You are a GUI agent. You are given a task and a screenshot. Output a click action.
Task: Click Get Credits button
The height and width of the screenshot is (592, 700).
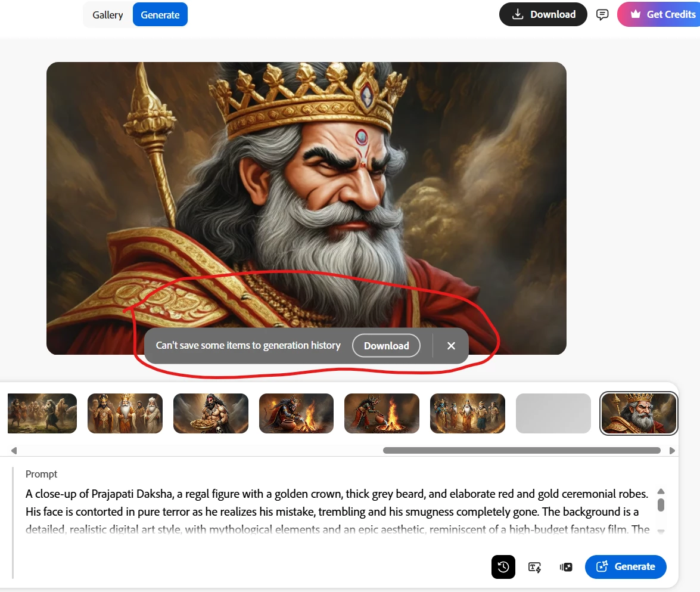[x=659, y=14]
